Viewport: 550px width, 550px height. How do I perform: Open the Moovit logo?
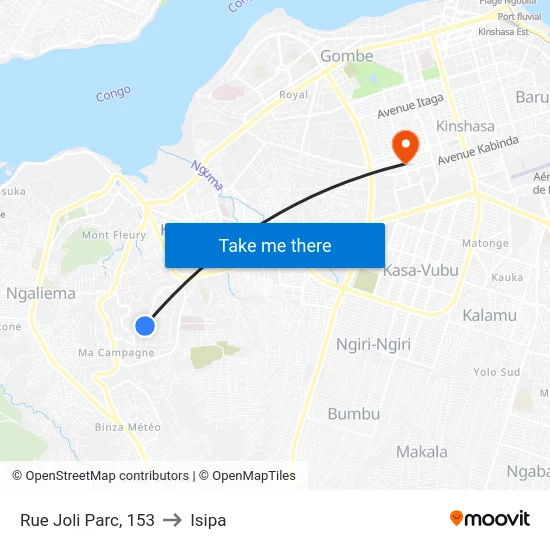[490, 518]
